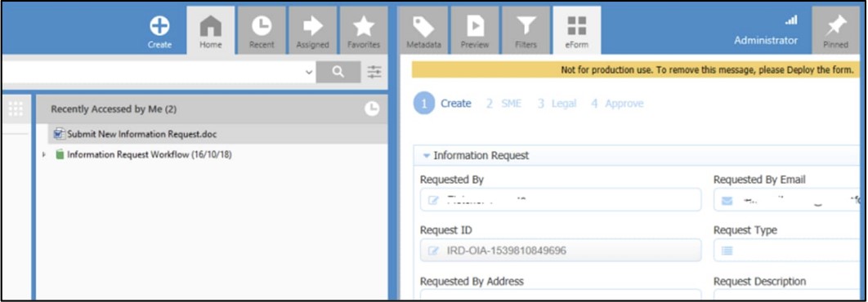Click the grid view icon
This screenshot has width=868, height=302.
tap(16, 109)
